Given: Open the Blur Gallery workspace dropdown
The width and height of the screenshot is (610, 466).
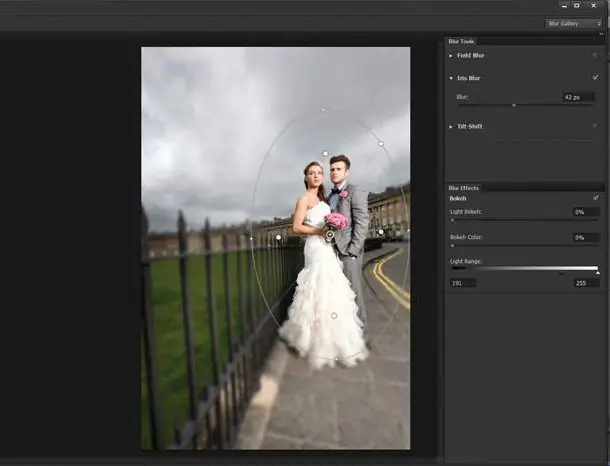Looking at the screenshot, I should pyautogui.click(x=574, y=23).
